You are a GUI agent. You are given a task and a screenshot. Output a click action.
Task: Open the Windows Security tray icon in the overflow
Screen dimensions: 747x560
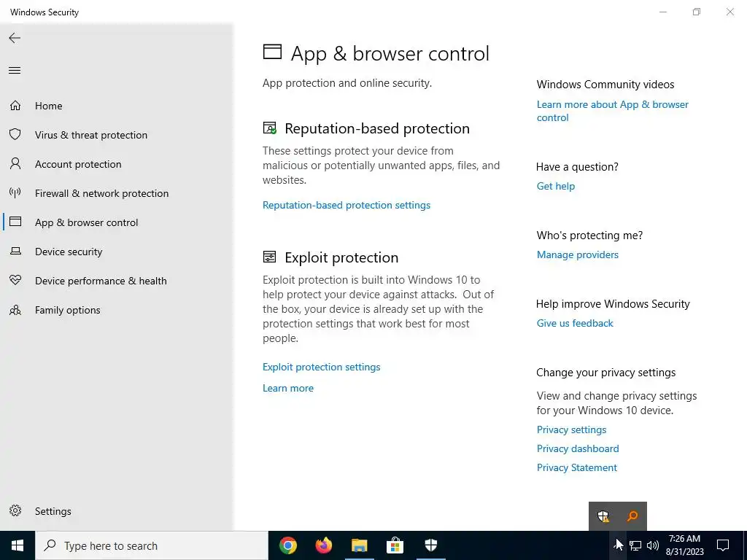pyautogui.click(x=603, y=516)
